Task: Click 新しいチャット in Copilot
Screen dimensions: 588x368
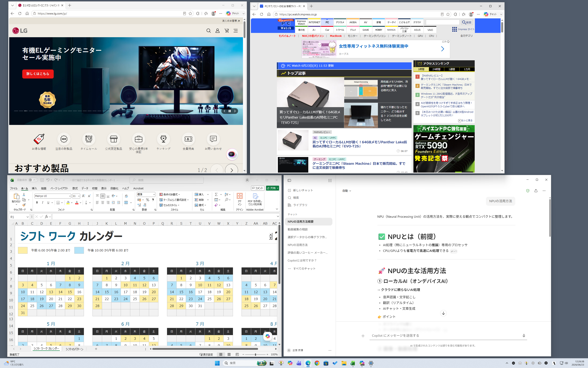Action: pyautogui.click(x=300, y=190)
